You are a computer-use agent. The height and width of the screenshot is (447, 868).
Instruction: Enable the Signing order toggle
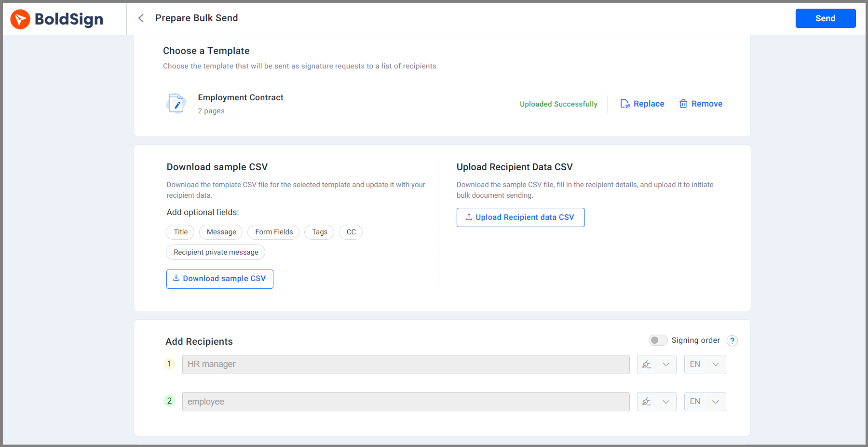click(658, 340)
